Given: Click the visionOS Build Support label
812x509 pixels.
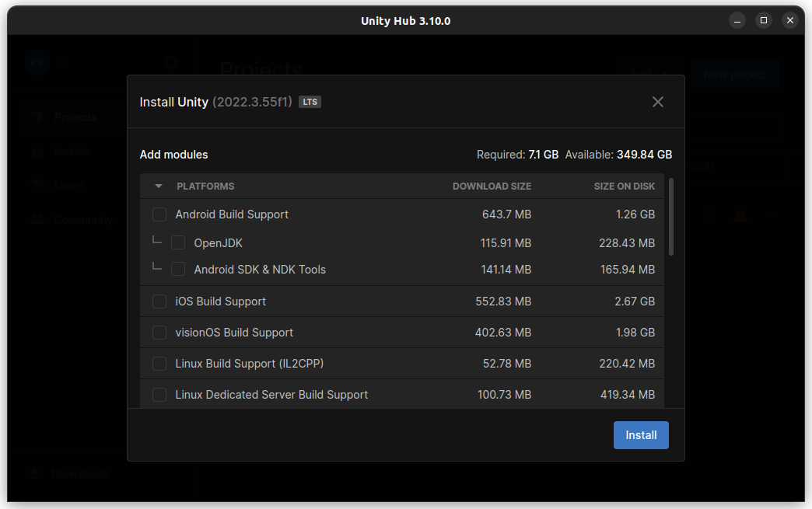Looking at the screenshot, I should (234, 333).
